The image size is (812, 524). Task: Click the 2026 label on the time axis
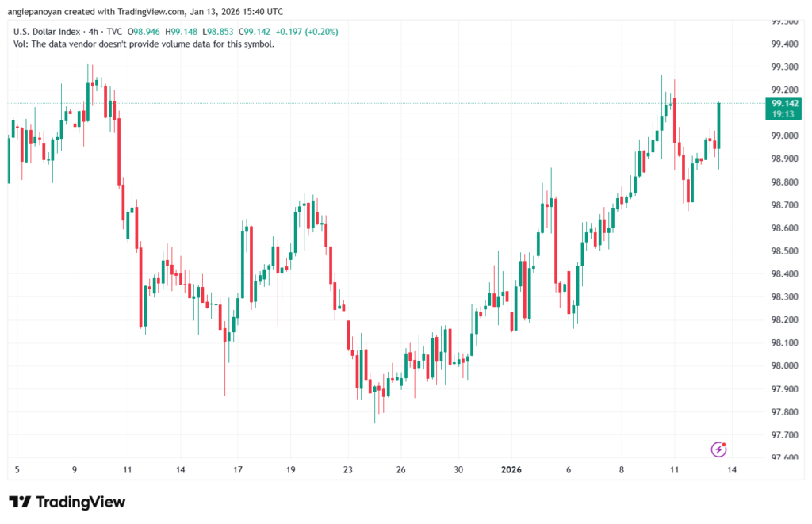tap(512, 469)
